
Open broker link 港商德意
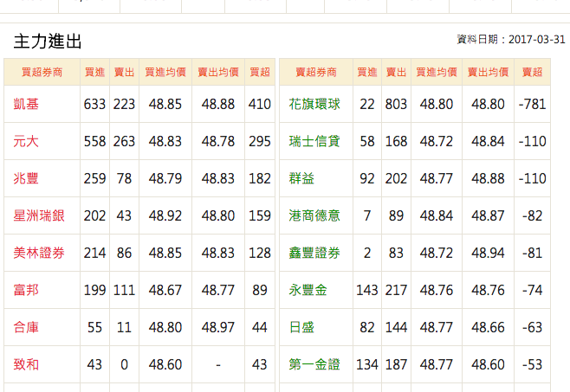[314, 215]
